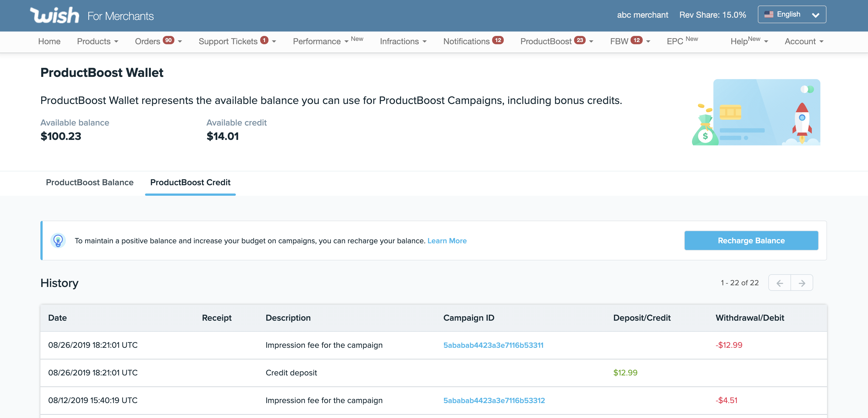This screenshot has height=418, width=868.
Task: Click the Recharge Balance button
Action: click(x=751, y=241)
